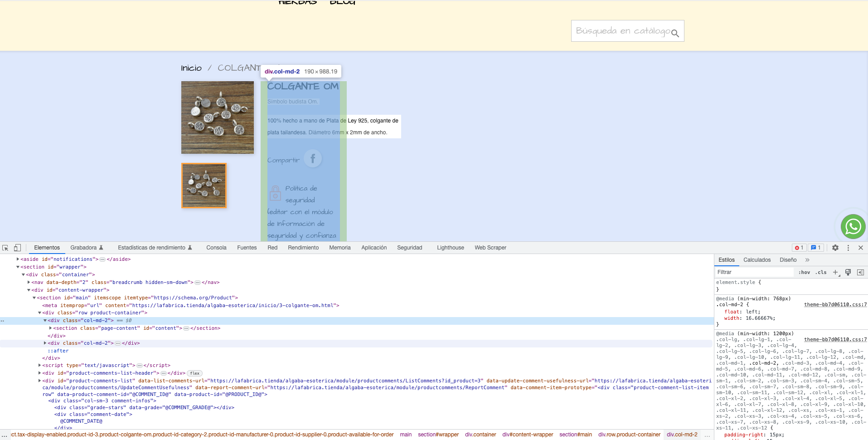Open the Memoria tab
Viewport: 868px width, 440px height.
click(x=340, y=248)
